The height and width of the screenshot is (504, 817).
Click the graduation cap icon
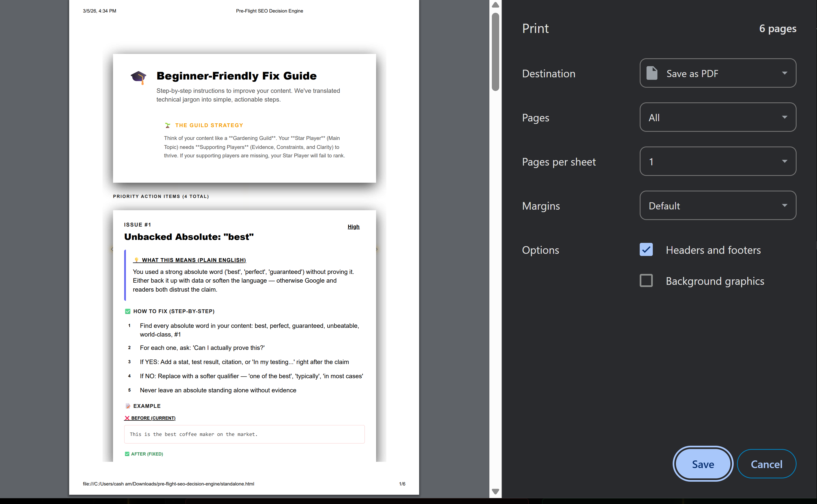pyautogui.click(x=138, y=77)
